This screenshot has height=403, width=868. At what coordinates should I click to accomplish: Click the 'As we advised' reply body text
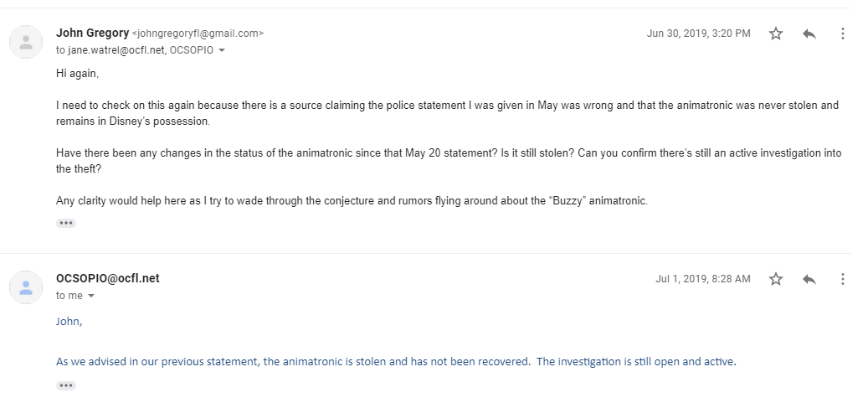click(x=396, y=362)
